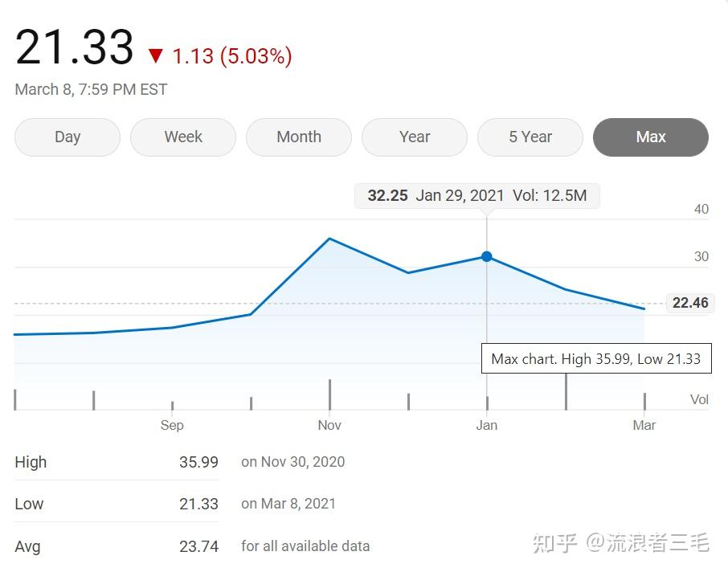Select the Day time range tab

[67, 137]
